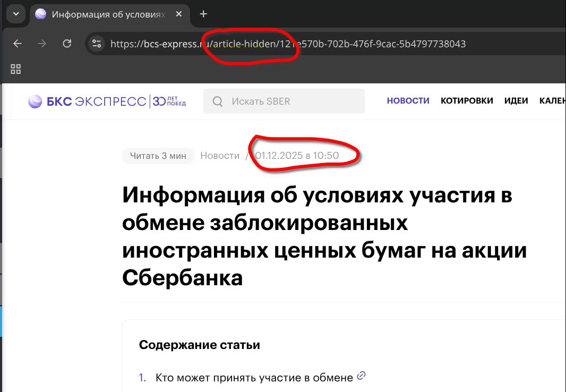Reload the current page
The width and height of the screenshot is (566, 392).
[67, 44]
